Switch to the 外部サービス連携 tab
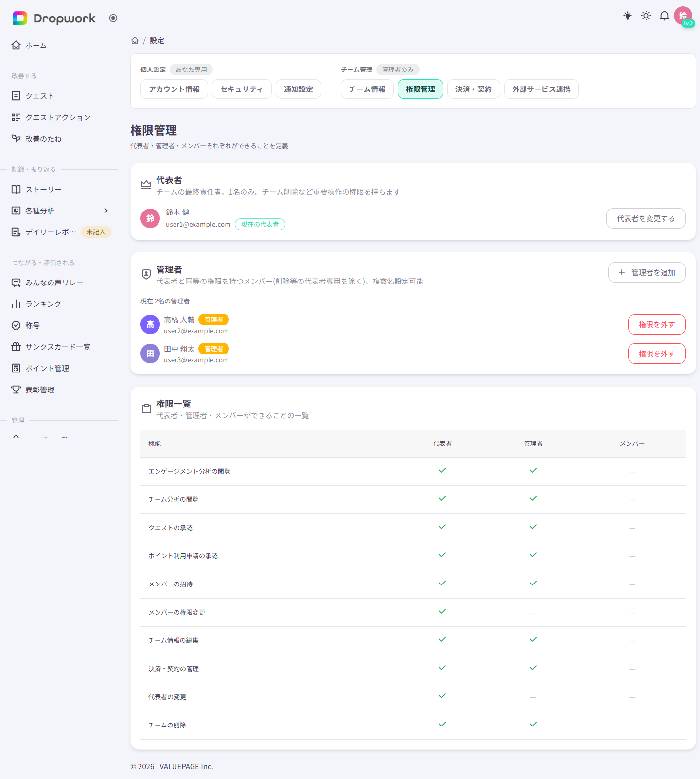The height and width of the screenshot is (779, 700). [542, 89]
